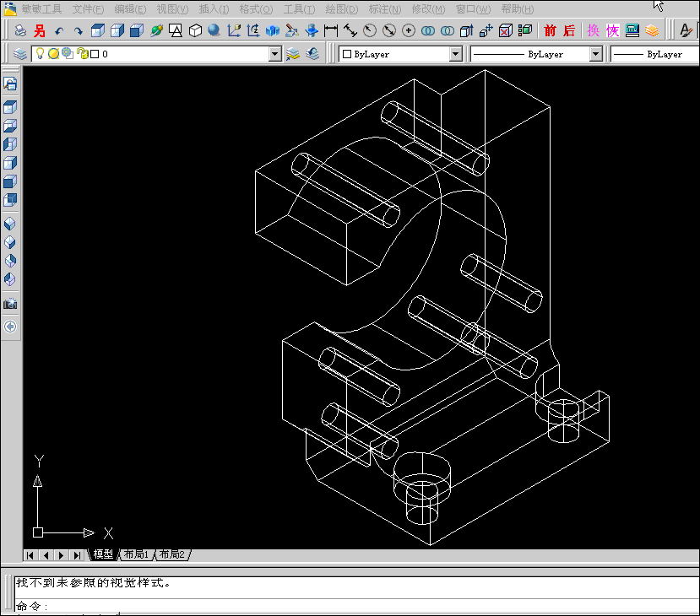
Task: Open the layer properties manager icon
Action: click(20, 54)
